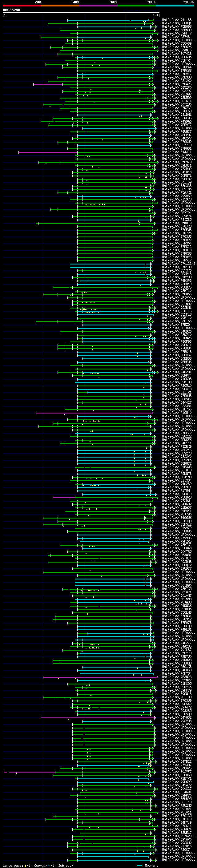Select hit label UniRef100_O70133-2
This screenshot has height=868, width=197.
179,264
